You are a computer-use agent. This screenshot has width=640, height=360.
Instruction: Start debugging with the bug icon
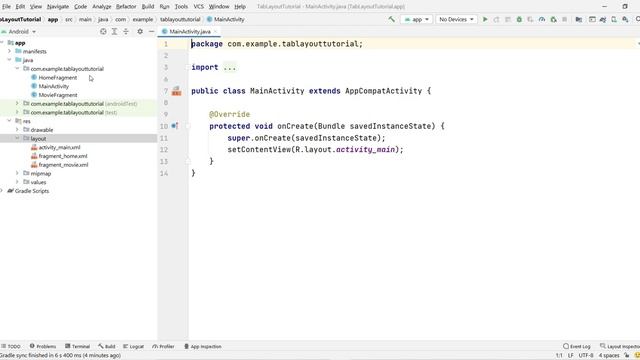click(x=519, y=19)
